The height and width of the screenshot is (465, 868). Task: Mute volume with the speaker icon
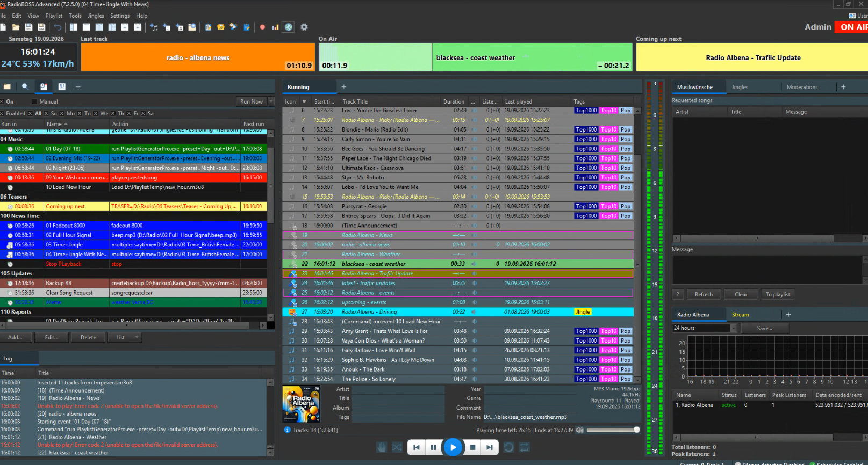click(x=579, y=430)
